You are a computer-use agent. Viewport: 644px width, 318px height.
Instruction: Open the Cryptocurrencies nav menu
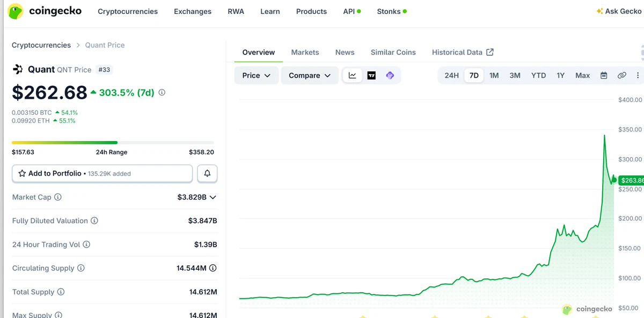tap(128, 11)
